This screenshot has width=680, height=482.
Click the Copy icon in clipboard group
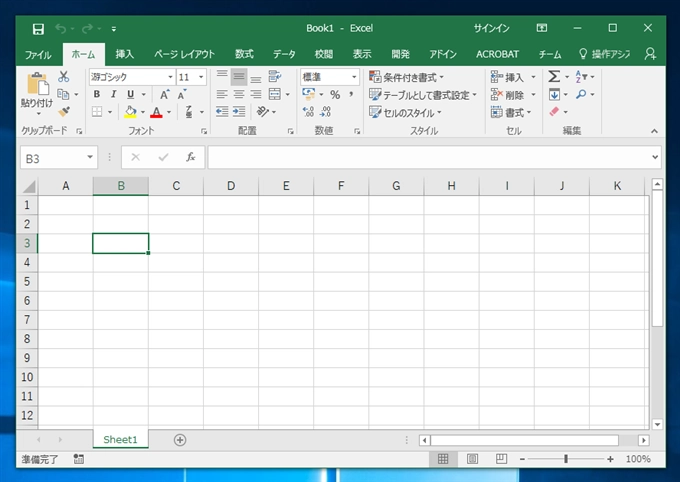pyautogui.click(x=63, y=94)
